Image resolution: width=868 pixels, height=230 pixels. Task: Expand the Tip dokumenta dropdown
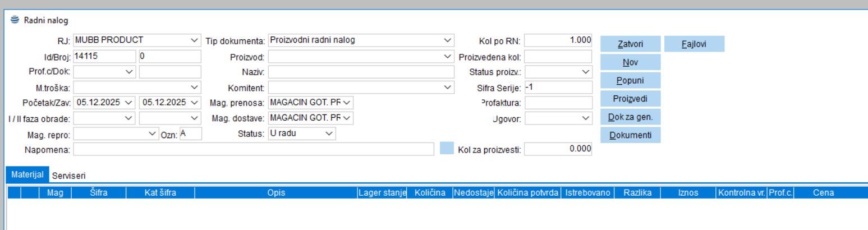pos(447,40)
